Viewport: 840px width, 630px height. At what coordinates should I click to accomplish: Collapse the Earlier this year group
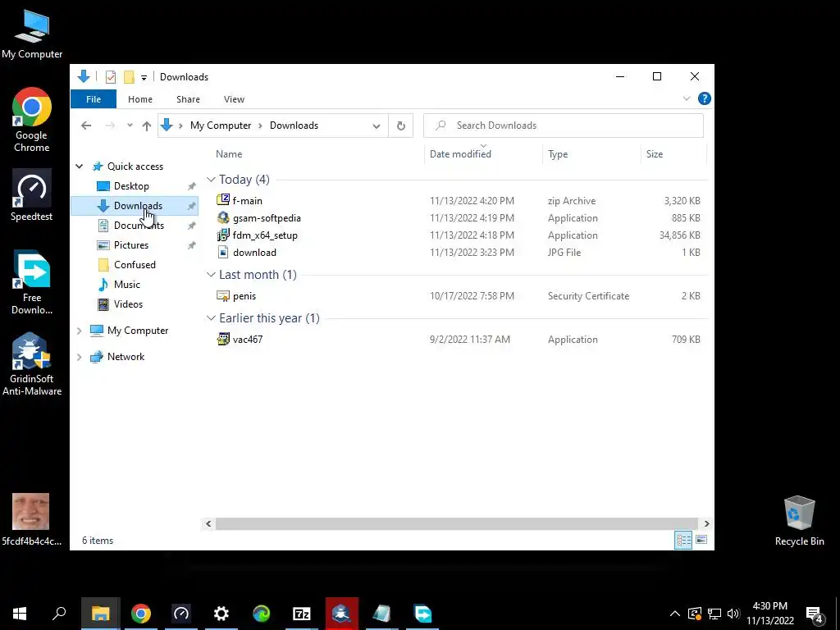click(211, 317)
